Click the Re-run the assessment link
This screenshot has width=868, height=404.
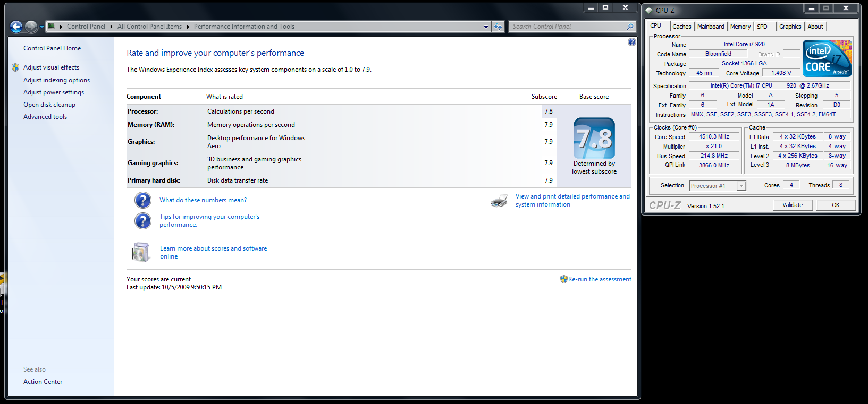coord(600,279)
